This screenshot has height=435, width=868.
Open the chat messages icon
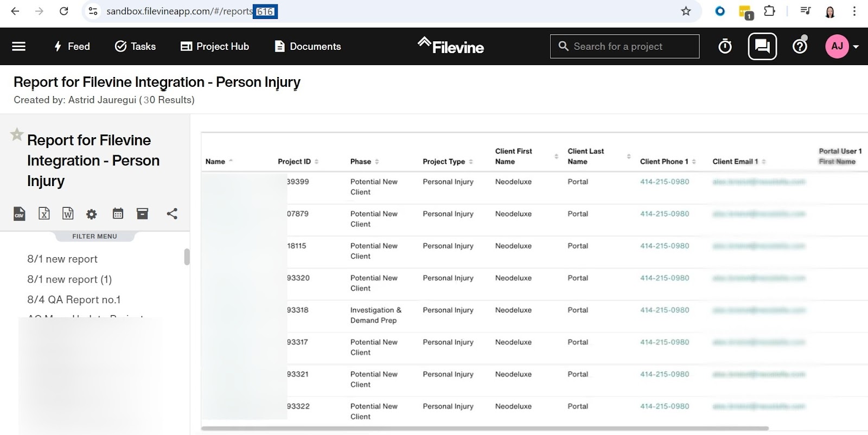tap(762, 47)
